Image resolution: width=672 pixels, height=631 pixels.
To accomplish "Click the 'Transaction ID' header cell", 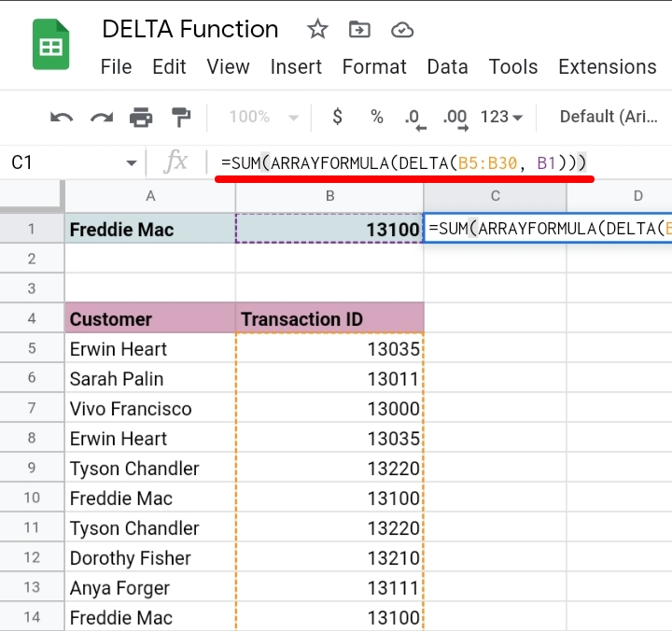I will click(329, 319).
